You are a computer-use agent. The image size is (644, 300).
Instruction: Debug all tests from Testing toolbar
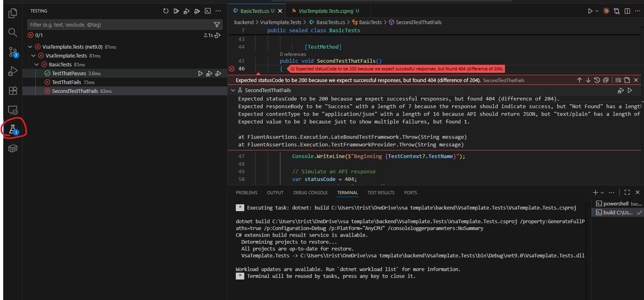point(186,11)
